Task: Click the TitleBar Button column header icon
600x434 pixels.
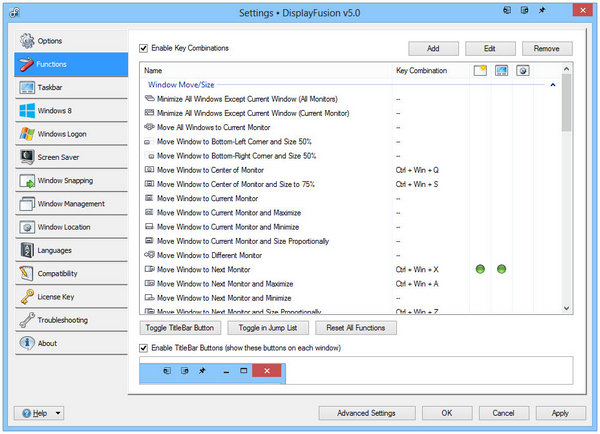Action: click(480, 70)
